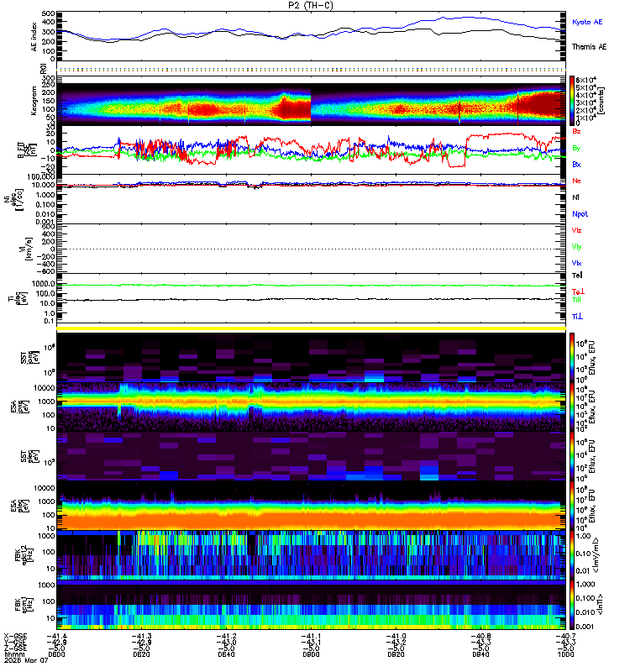Click the bright red keogram patch near 0855
Image resolution: width=630 pixels, height=672 pixels.
pyautogui.click(x=293, y=108)
